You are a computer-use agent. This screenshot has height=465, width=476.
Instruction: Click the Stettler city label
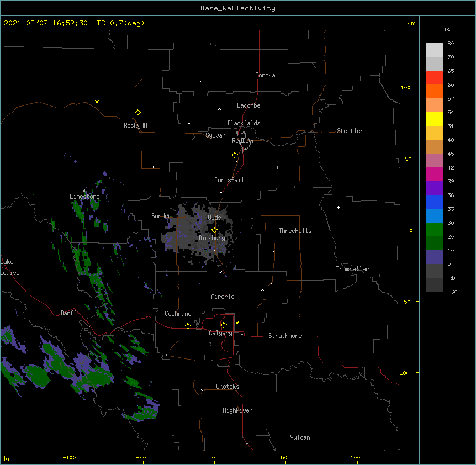[x=350, y=131]
